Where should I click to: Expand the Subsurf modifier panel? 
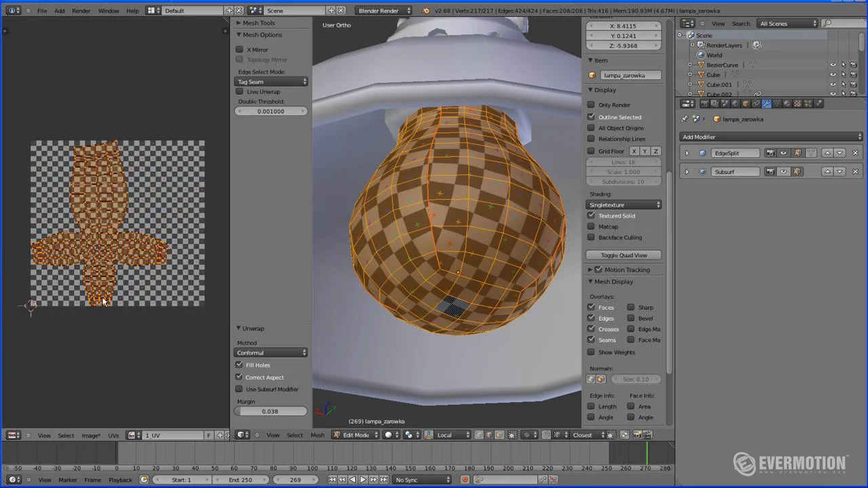(687, 171)
